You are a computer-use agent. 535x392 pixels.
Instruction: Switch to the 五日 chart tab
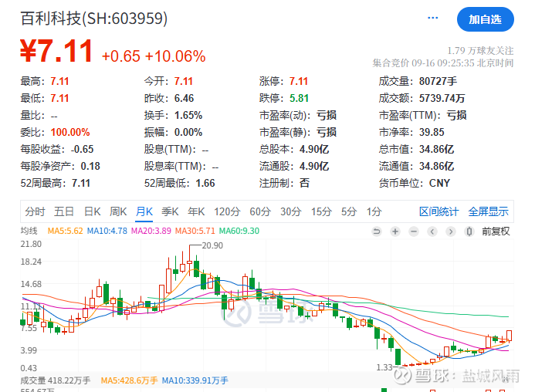(64, 211)
